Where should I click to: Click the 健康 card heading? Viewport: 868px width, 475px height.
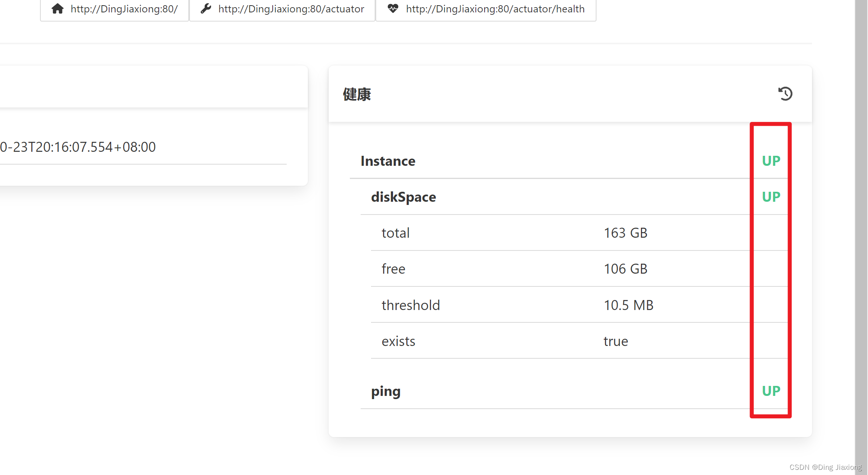pyautogui.click(x=357, y=94)
